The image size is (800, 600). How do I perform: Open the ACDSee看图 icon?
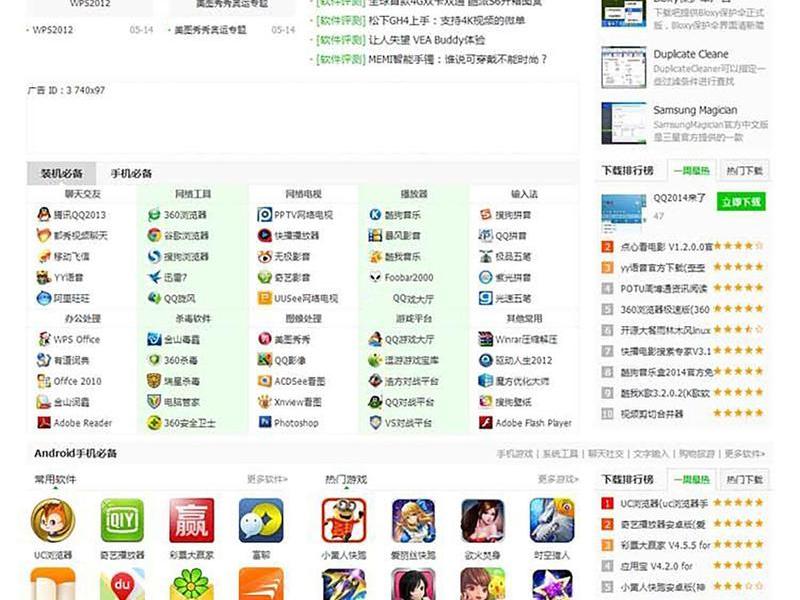pyautogui.click(x=264, y=381)
